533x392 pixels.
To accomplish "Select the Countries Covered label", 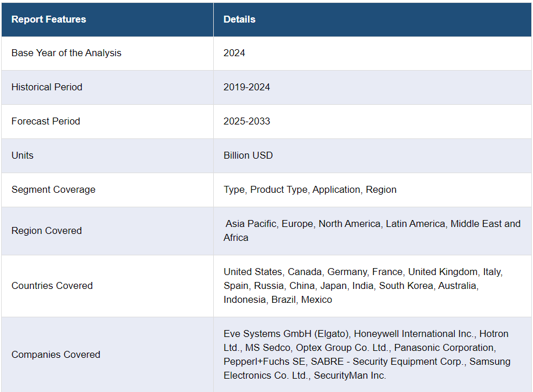I will [52, 285].
